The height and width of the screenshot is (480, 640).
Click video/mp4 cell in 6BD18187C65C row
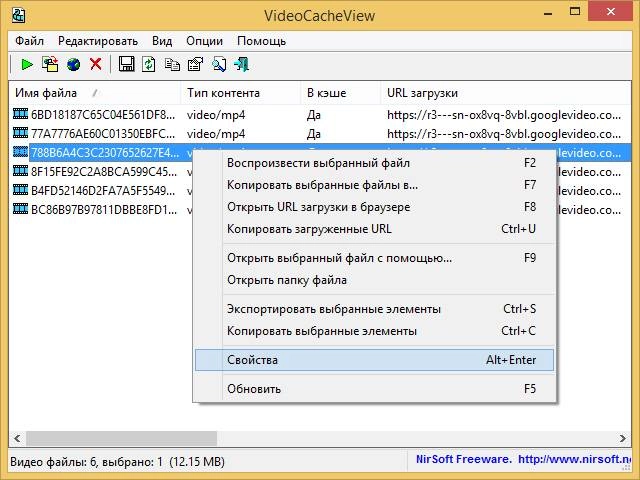(216, 115)
